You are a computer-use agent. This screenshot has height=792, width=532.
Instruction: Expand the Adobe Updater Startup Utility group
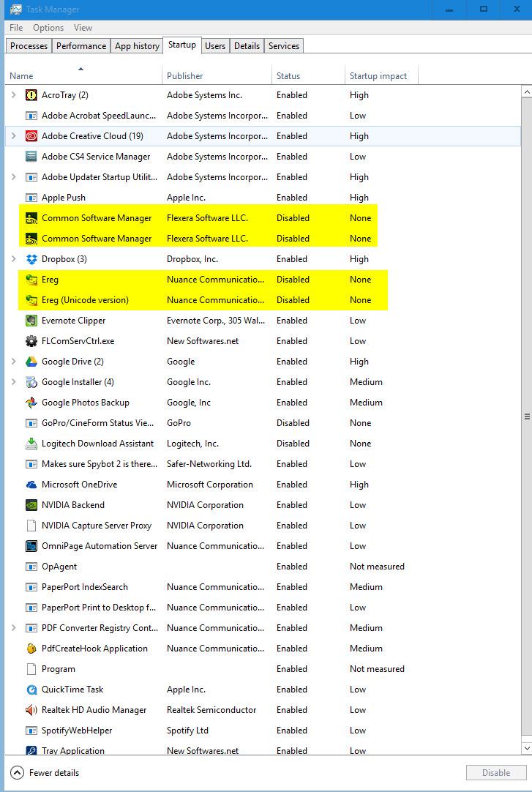(x=14, y=177)
